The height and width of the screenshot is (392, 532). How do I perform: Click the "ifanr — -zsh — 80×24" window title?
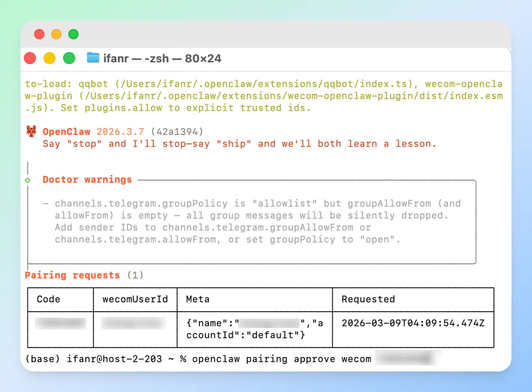[162, 59]
